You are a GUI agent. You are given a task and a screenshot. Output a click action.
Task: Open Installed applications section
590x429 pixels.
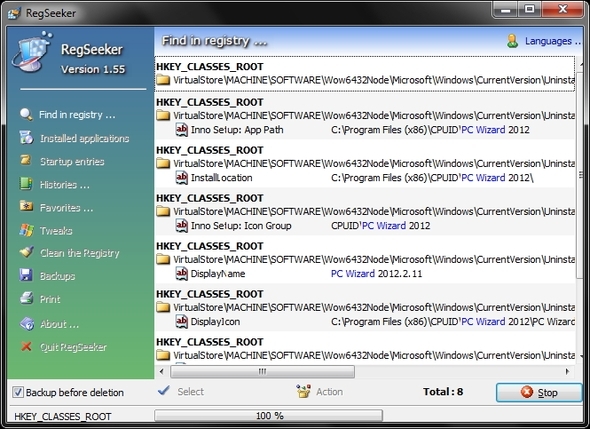[85, 138]
